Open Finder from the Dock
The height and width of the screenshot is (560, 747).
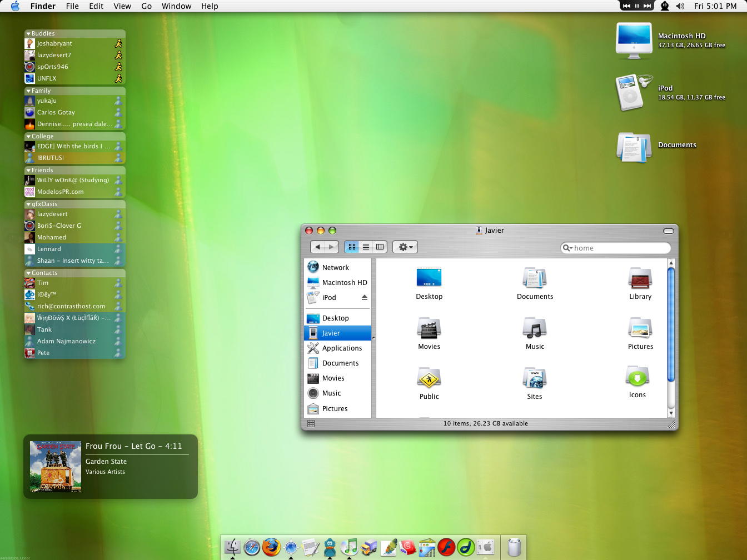(232, 547)
